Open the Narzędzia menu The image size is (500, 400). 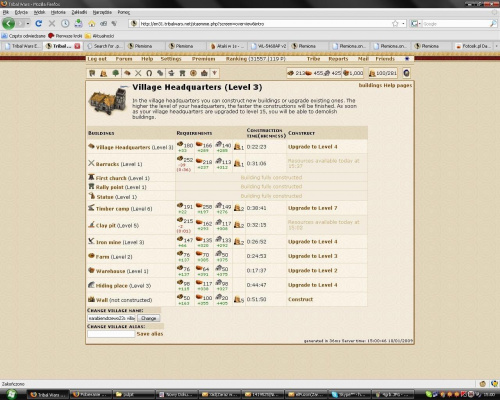click(x=102, y=12)
